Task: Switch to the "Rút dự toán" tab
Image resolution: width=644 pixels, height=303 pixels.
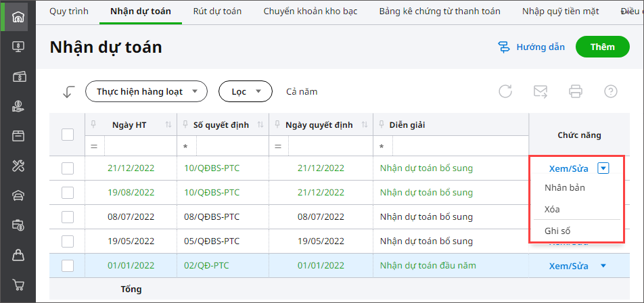Action: coord(217,11)
